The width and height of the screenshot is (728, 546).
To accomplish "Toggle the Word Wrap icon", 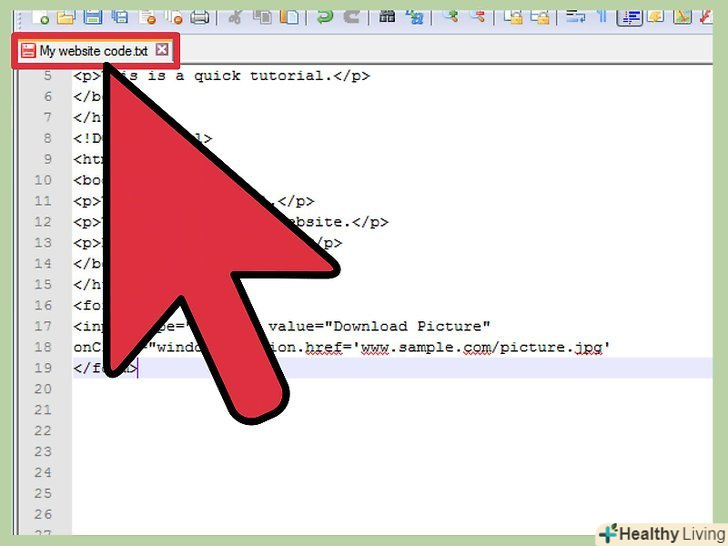I will pyautogui.click(x=575, y=17).
